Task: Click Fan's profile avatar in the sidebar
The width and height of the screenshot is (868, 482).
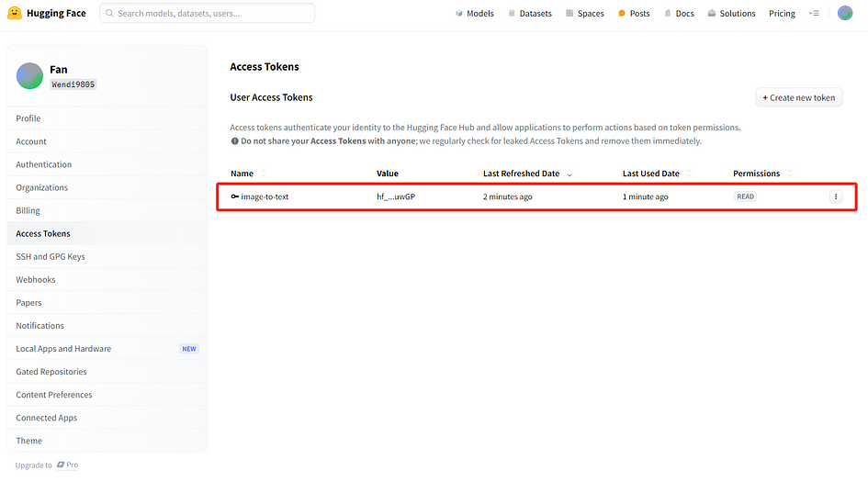Action: (30, 76)
